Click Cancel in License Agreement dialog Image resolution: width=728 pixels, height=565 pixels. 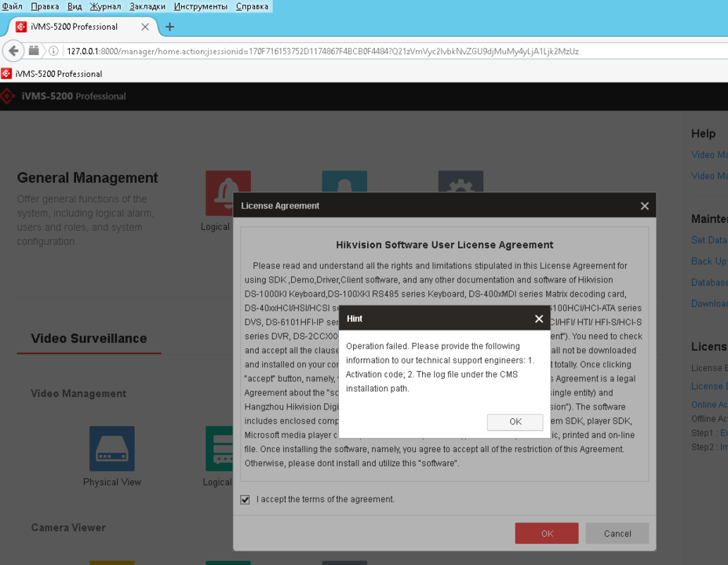pos(617,534)
